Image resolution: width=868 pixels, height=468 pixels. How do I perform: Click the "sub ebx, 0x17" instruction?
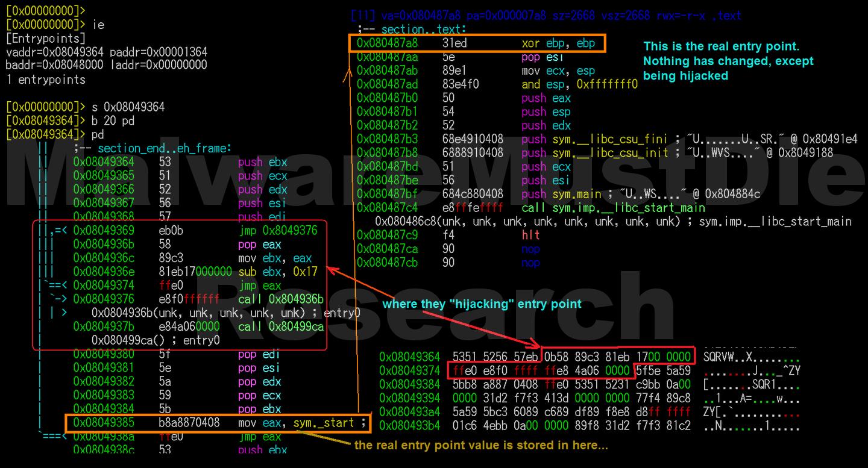coord(278,272)
